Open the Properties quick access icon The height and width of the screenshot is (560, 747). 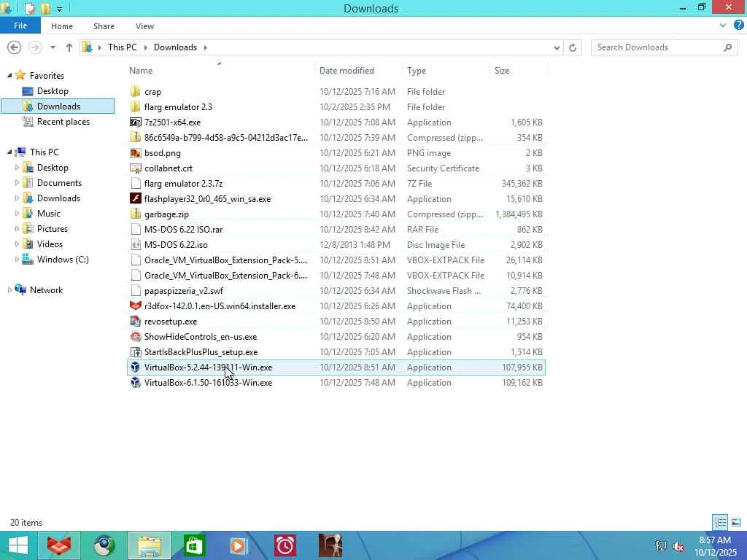29,8
